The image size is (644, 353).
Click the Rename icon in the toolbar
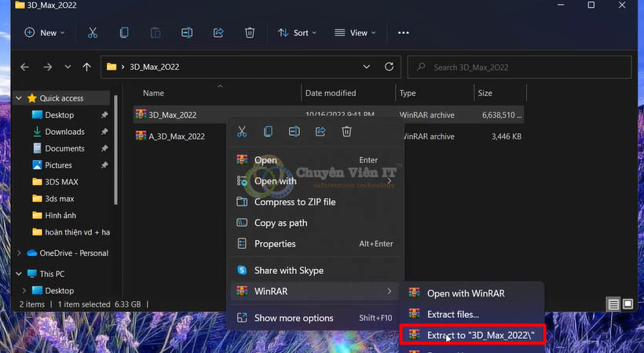click(187, 33)
